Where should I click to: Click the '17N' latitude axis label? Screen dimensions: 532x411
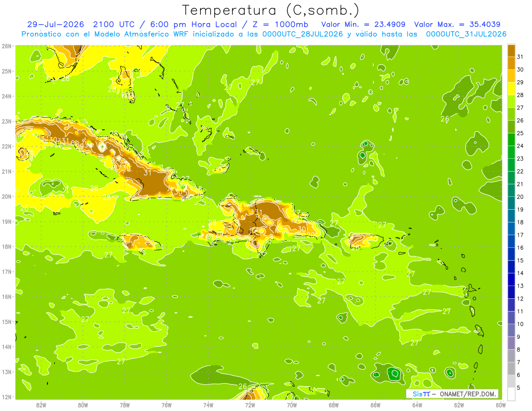click(x=6, y=271)
